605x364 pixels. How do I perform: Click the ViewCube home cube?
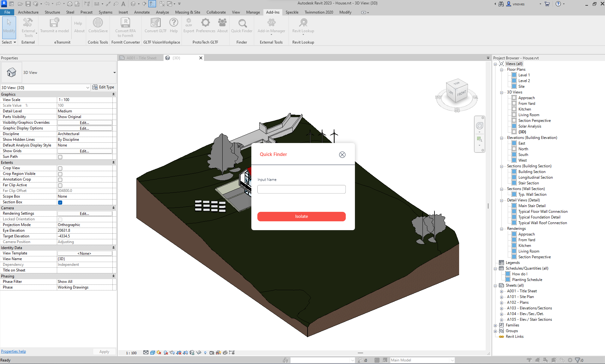[x=457, y=91]
